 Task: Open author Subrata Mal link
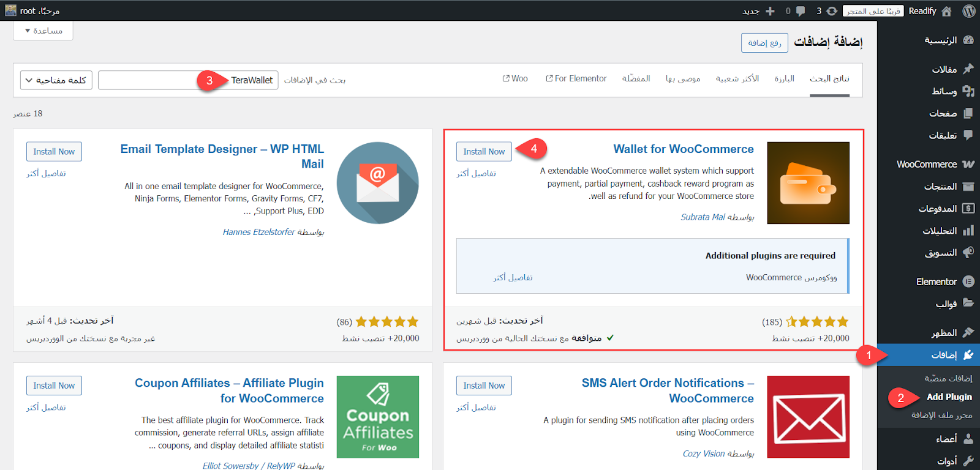703,217
